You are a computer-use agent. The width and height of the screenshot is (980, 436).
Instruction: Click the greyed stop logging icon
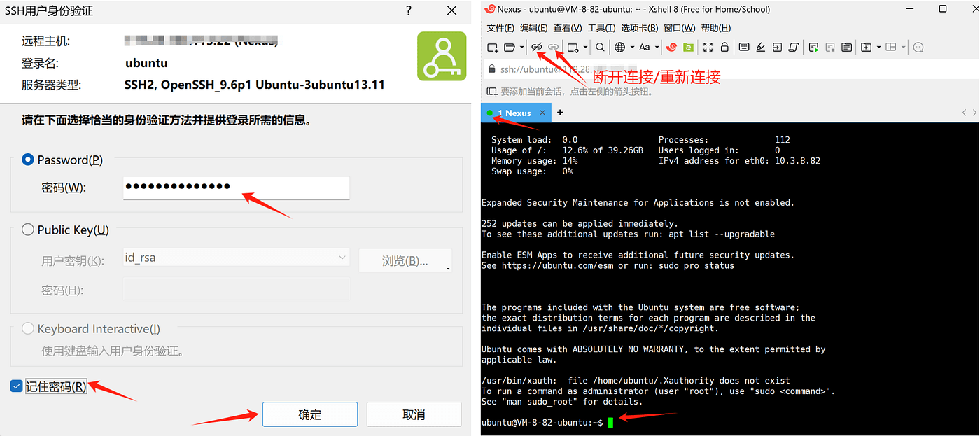830,48
